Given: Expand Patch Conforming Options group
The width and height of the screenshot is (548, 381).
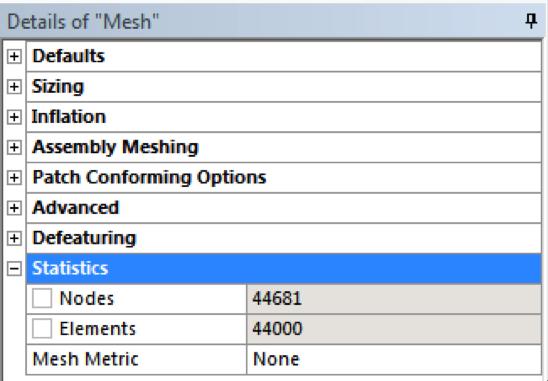Looking at the screenshot, I should click(14, 178).
